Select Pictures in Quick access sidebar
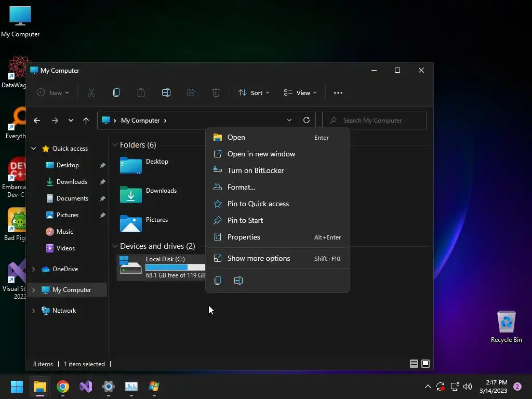532x399 pixels. click(x=67, y=215)
